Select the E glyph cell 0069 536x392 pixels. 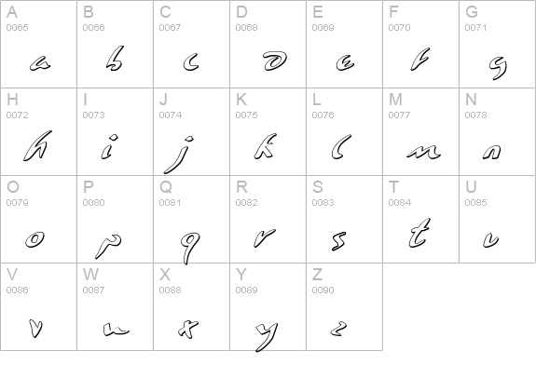click(345, 44)
